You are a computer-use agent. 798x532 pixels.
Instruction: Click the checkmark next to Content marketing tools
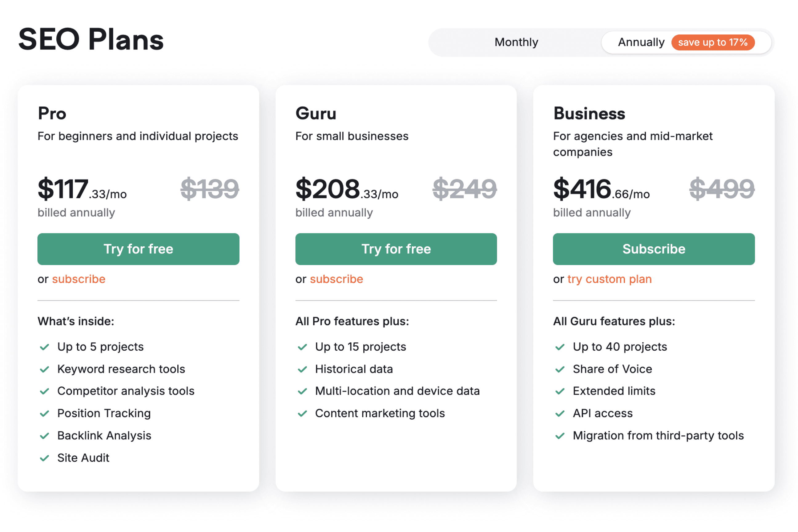(x=302, y=413)
